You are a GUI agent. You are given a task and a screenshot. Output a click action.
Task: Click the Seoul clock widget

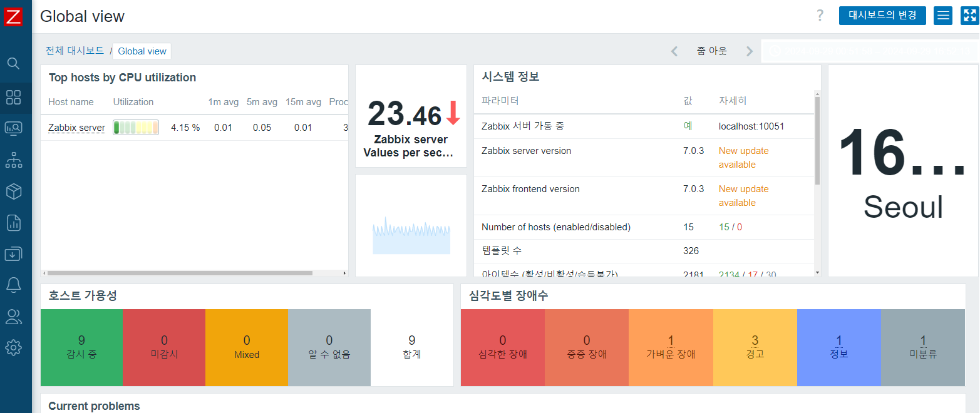click(903, 171)
